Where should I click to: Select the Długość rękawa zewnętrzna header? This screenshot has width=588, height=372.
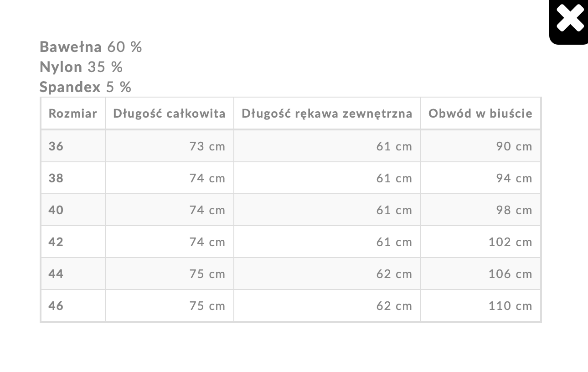click(x=327, y=114)
